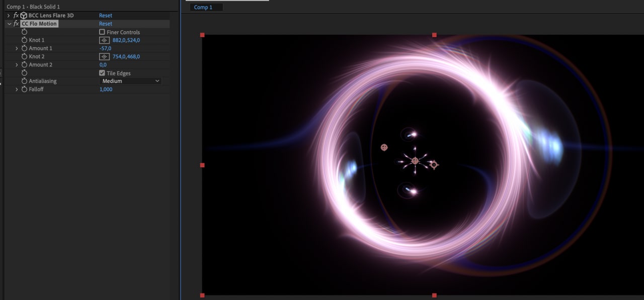Expand the Amount 1 property
This screenshot has width=644, height=300.
(x=17, y=48)
